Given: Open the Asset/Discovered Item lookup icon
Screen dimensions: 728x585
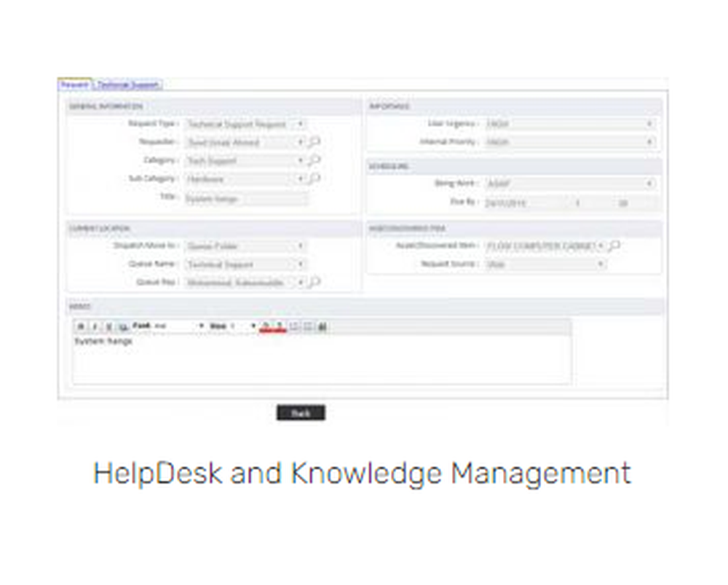Looking at the screenshot, I should pyautogui.click(x=614, y=246).
